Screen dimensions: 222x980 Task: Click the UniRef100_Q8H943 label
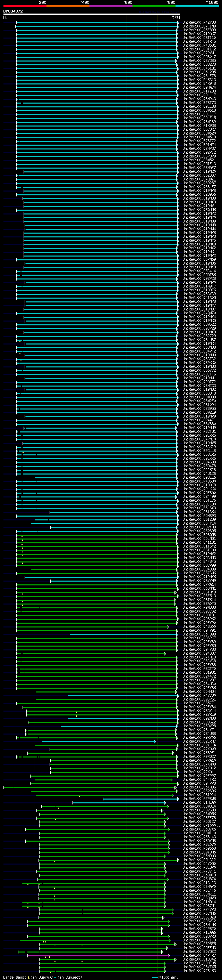pyautogui.click(x=199, y=99)
